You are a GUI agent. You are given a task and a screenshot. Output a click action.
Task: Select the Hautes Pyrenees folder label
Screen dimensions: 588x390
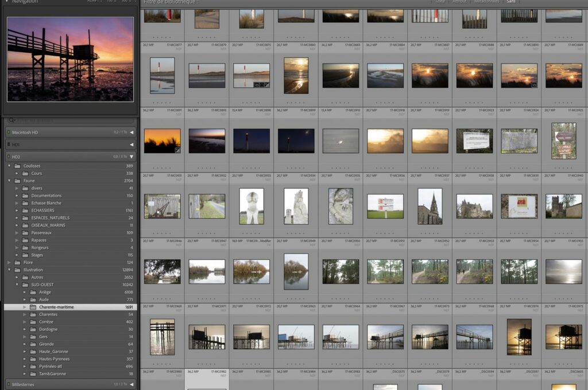[x=55, y=359]
